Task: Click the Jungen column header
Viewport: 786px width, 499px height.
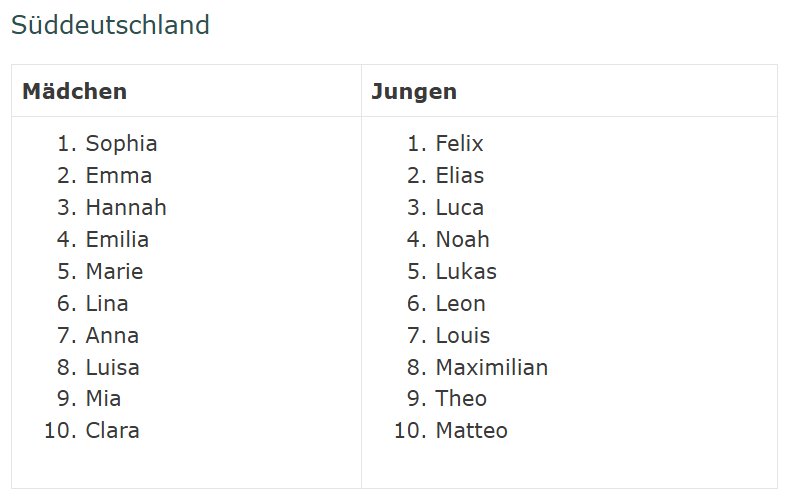Action: click(x=414, y=91)
